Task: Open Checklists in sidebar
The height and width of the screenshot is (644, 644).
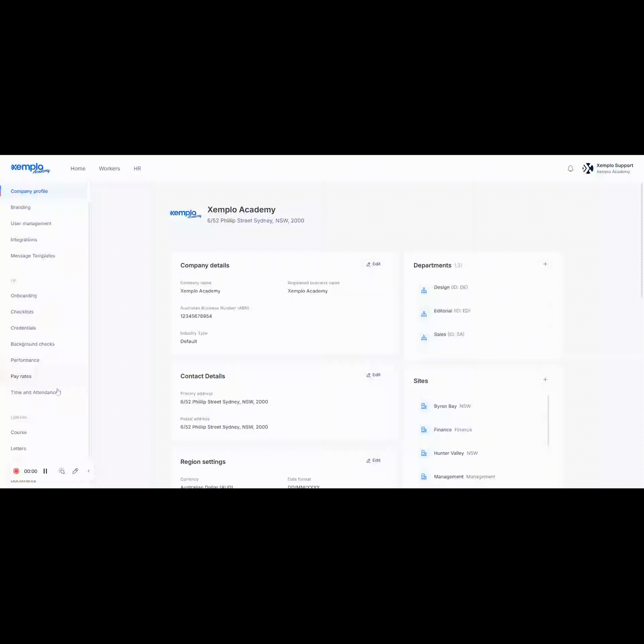Action: tap(22, 312)
